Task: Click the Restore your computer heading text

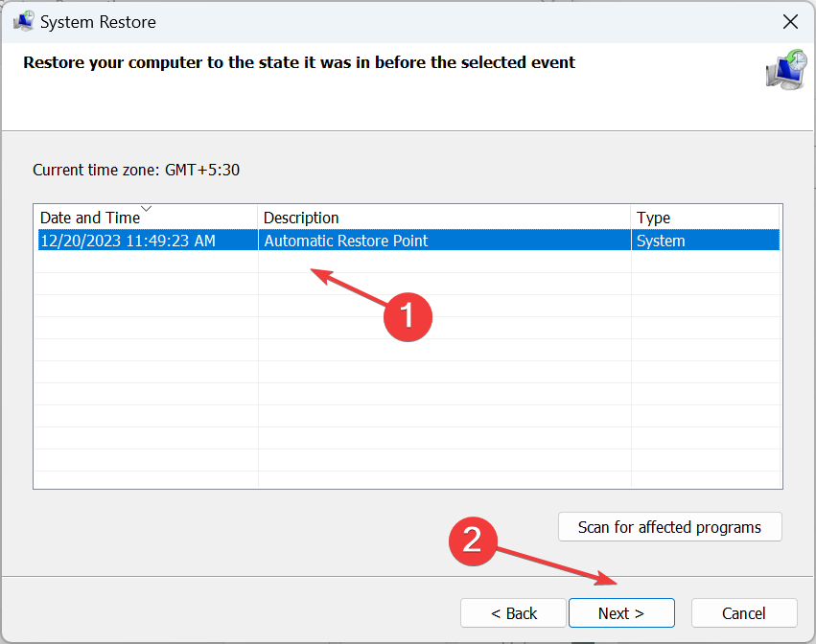Action: point(299,62)
